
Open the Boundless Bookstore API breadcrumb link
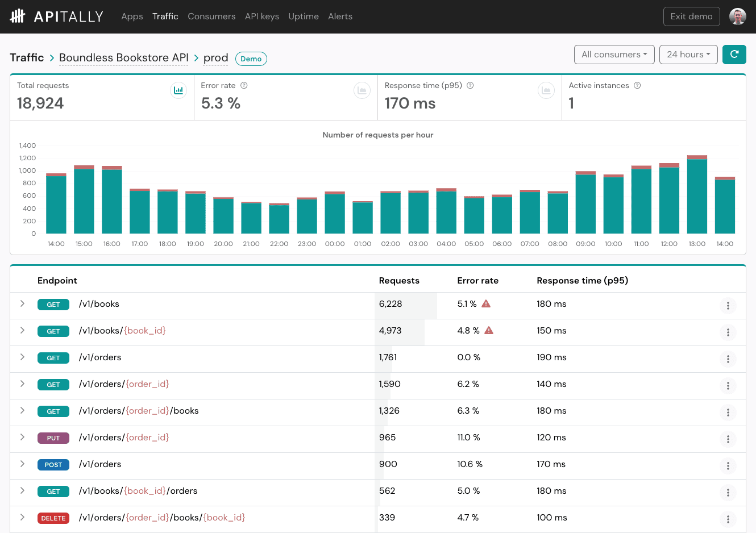click(x=123, y=57)
